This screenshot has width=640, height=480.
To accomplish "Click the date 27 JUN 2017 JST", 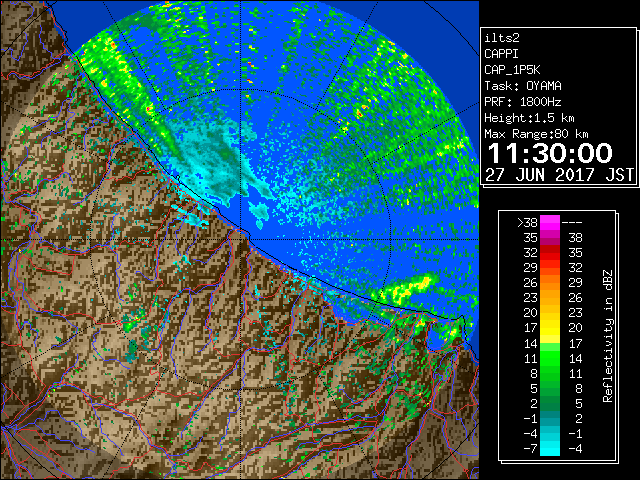I will point(559,175).
